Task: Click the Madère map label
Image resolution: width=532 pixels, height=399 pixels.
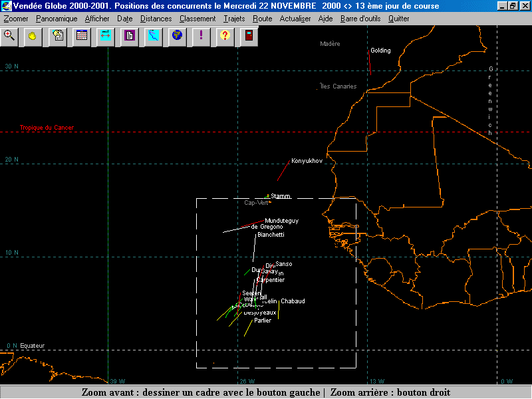Action: [330, 44]
